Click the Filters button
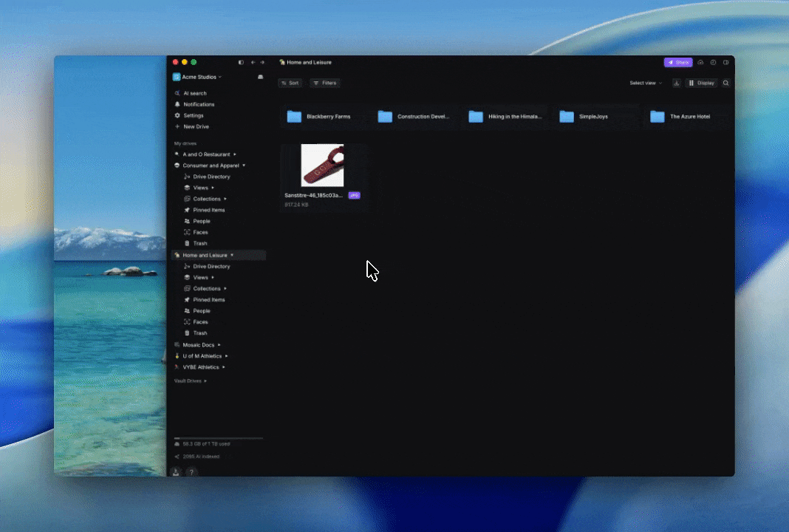 tap(325, 83)
